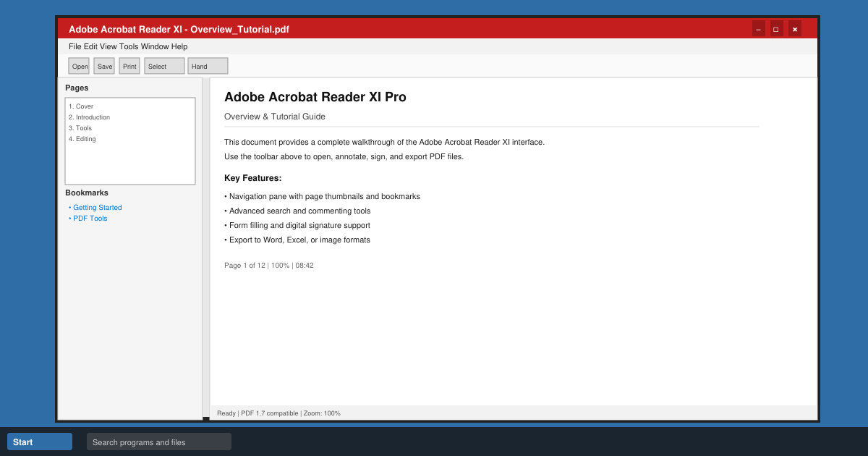868x456 pixels.
Task: Minimize the Acrobat Reader window
Action: click(759, 29)
